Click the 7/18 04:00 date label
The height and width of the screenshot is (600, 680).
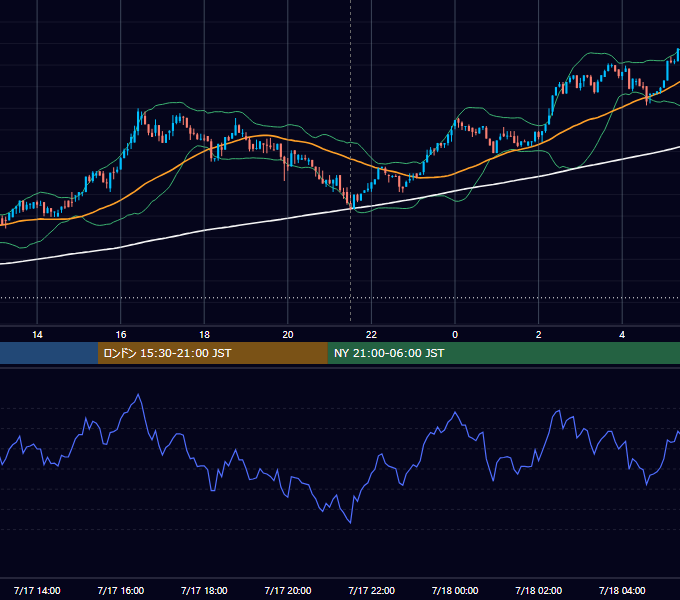(x=622, y=590)
